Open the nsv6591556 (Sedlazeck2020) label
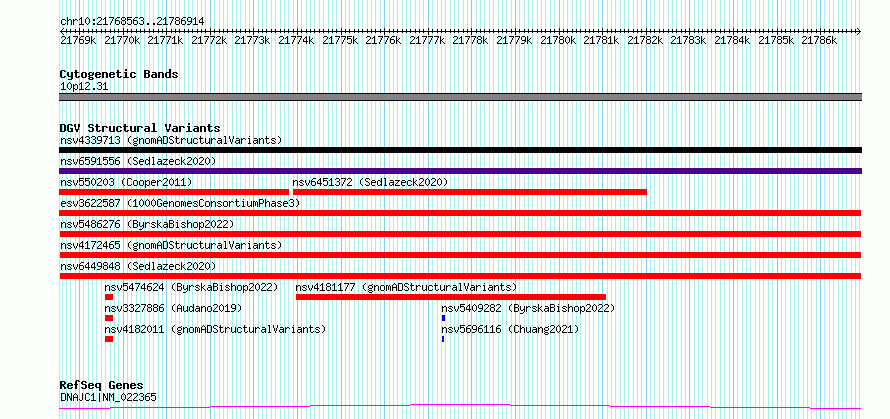 point(138,161)
